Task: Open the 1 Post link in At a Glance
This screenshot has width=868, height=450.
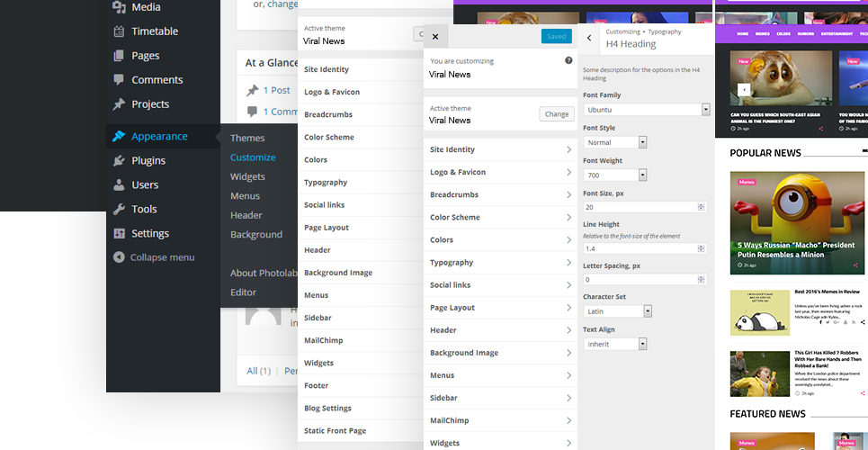Action: pos(276,90)
